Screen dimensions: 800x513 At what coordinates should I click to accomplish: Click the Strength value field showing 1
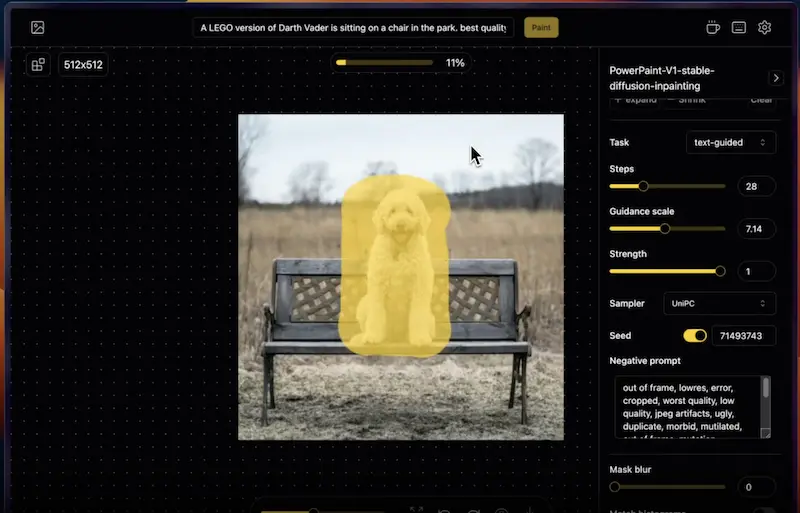(757, 271)
